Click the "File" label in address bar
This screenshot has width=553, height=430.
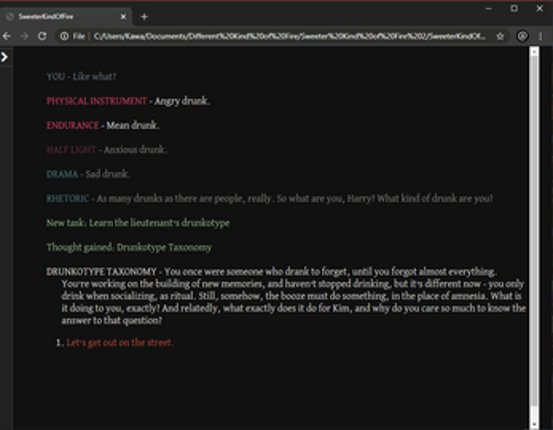pos(79,36)
